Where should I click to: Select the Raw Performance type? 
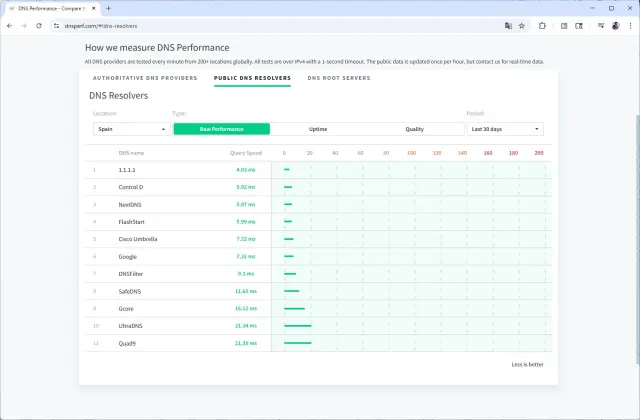pos(221,129)
